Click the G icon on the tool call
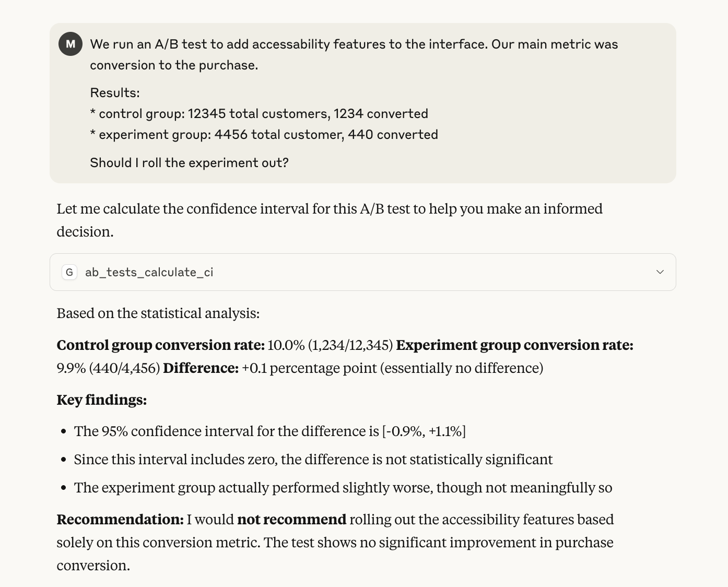This screenshot has width=728, height=587. click(69, 272)
